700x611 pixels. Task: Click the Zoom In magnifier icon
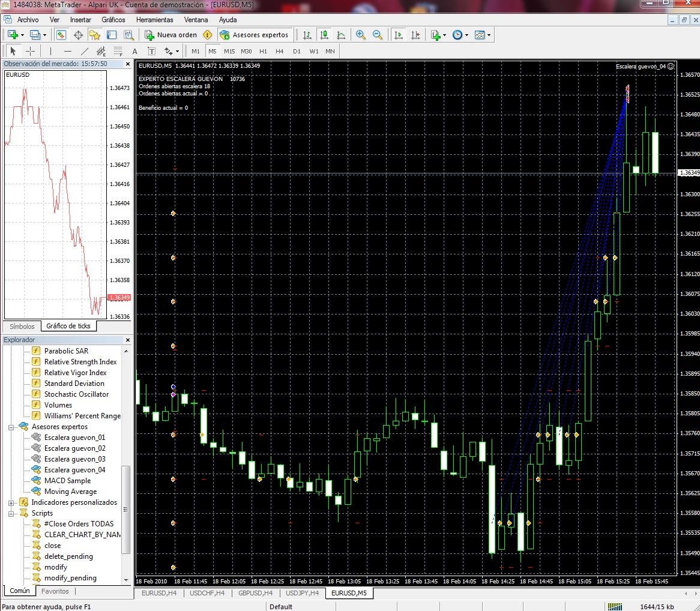pos(361,35)
